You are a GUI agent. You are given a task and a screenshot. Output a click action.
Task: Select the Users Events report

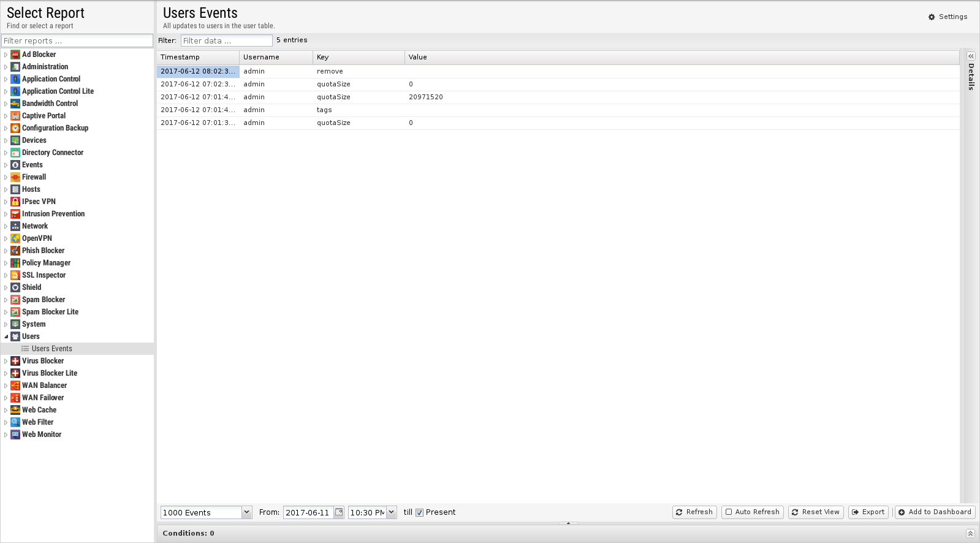[51, 349]
